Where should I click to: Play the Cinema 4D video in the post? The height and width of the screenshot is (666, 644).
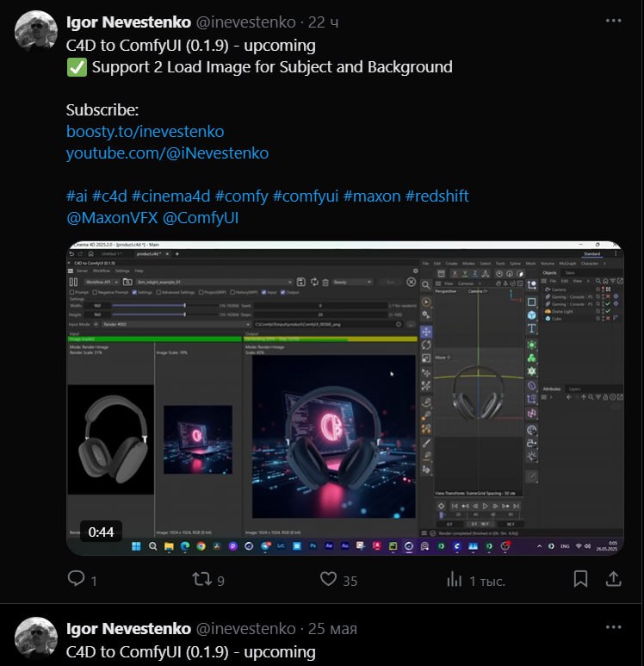pyautogui.click(x=345, y=398)
